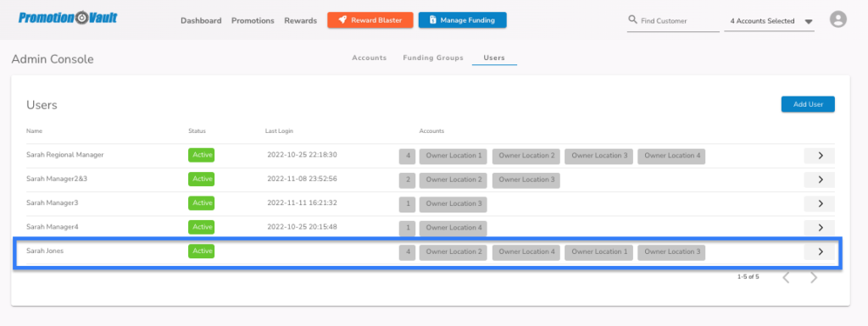Open details arrow for Sarah Jones
This screenshot has width=868, height=326.
point(820,251)
